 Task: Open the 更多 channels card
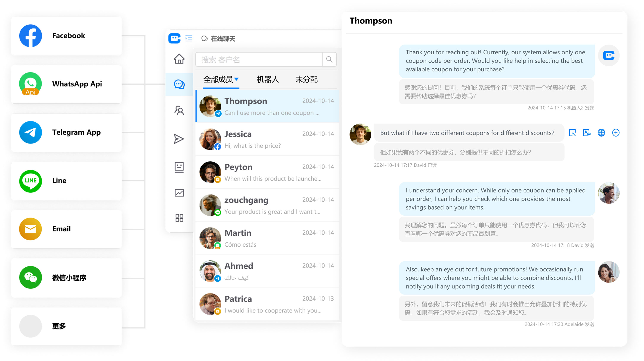[x=67, y=326]
